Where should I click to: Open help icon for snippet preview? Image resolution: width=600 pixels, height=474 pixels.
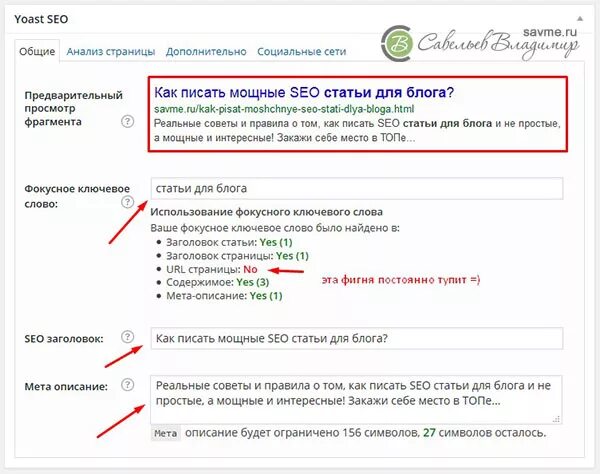coord(127,122)
